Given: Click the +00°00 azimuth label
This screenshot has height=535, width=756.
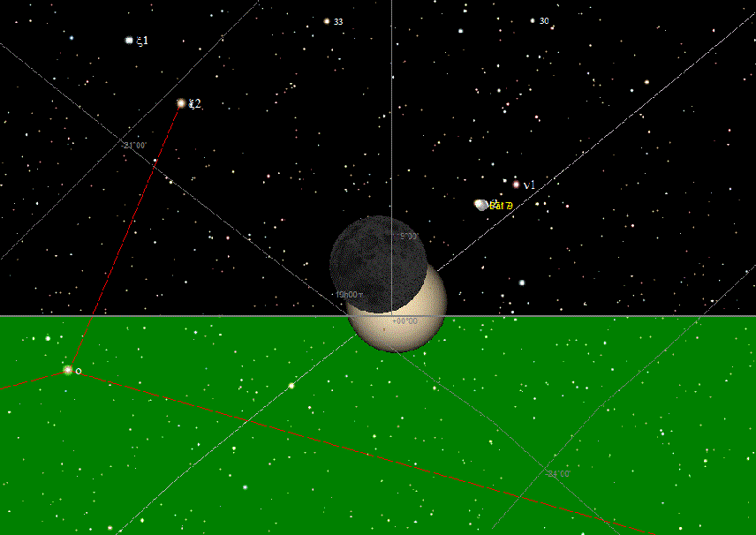Looking at the screenshot, I should pos(404,321).
